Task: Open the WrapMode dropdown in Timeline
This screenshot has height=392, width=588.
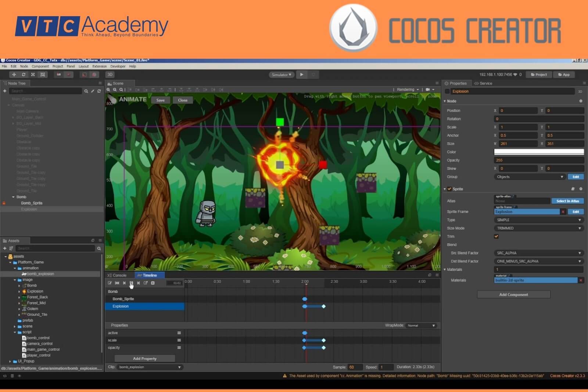Action: pos(421,325)
